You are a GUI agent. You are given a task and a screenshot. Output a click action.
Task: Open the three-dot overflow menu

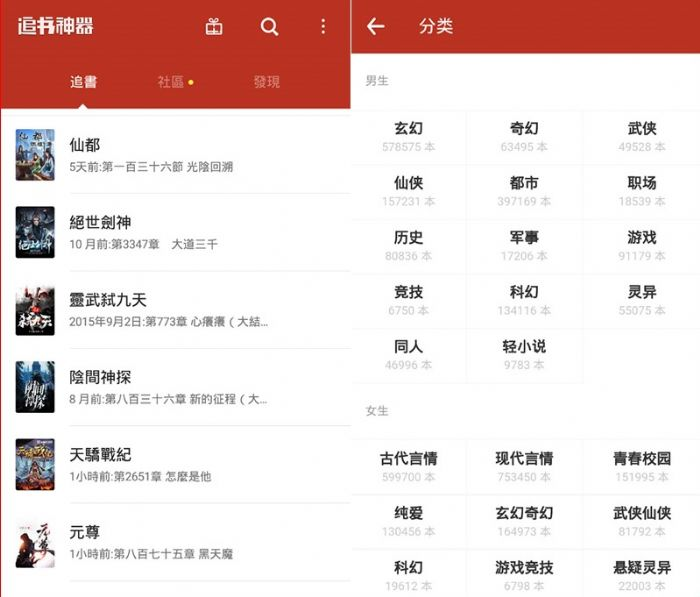coord(323,27)
